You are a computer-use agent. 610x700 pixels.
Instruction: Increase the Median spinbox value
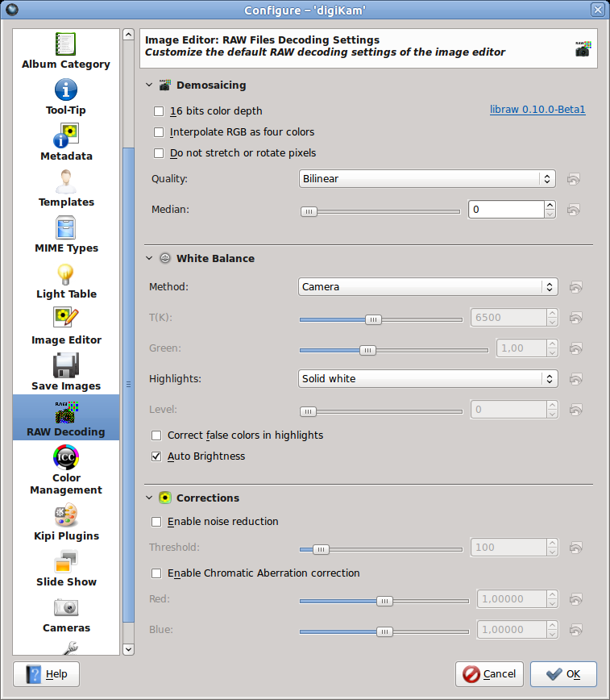click(x=550, y=205)
